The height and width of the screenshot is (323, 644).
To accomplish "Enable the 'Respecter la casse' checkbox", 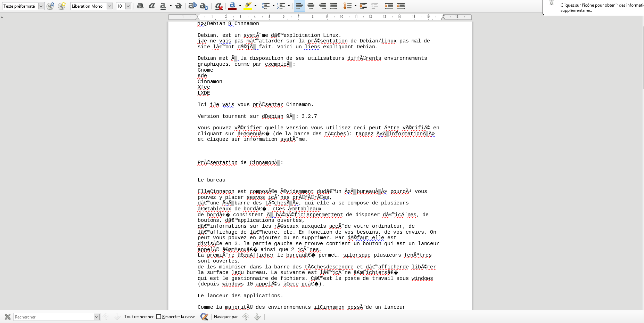I will tap(159, 317).
